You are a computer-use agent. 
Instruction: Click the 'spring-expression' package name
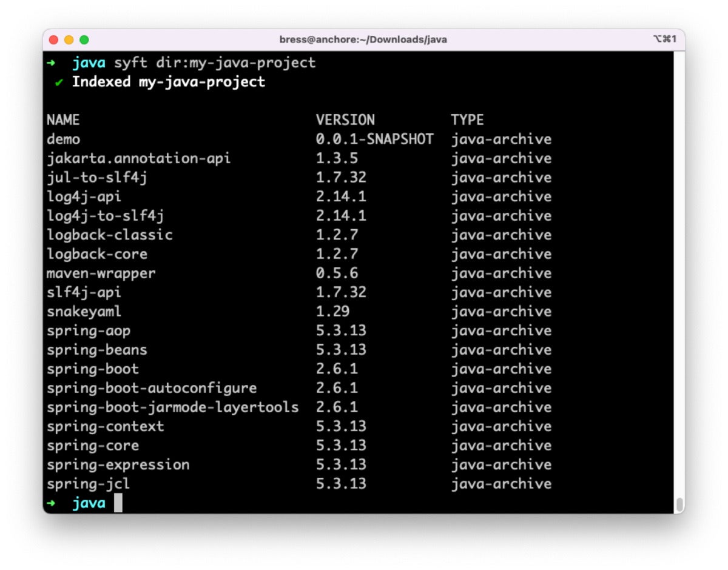118,465
